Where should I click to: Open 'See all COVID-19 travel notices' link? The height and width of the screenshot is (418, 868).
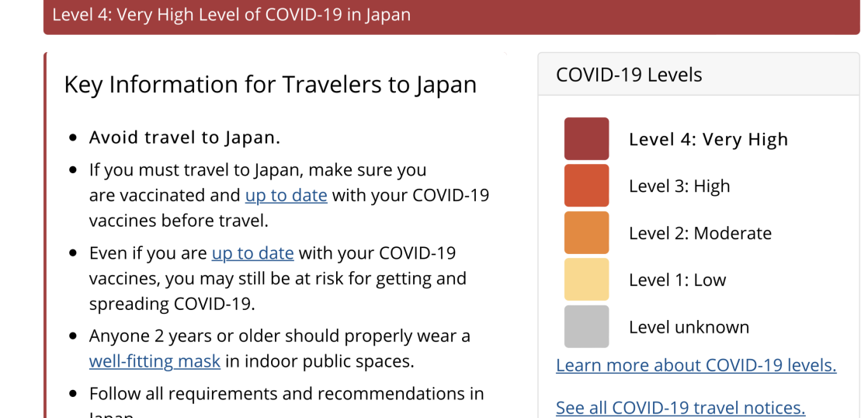pyautogui.click(x=680, y=407)
